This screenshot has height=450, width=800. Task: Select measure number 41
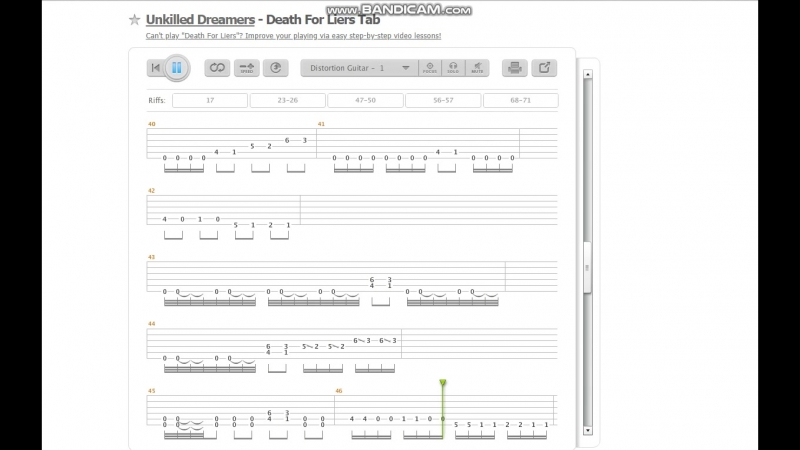pyautogui.click(x=321, y=124)
